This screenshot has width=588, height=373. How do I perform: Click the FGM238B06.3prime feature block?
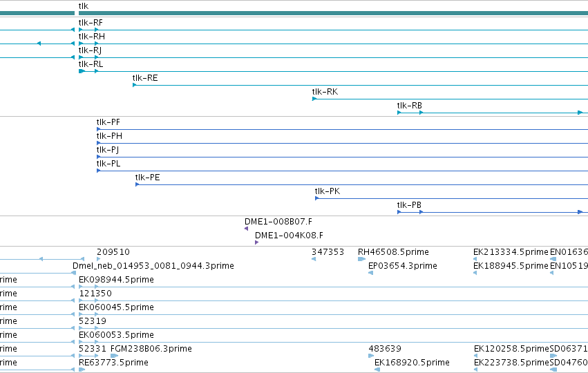tap(115, 356)
